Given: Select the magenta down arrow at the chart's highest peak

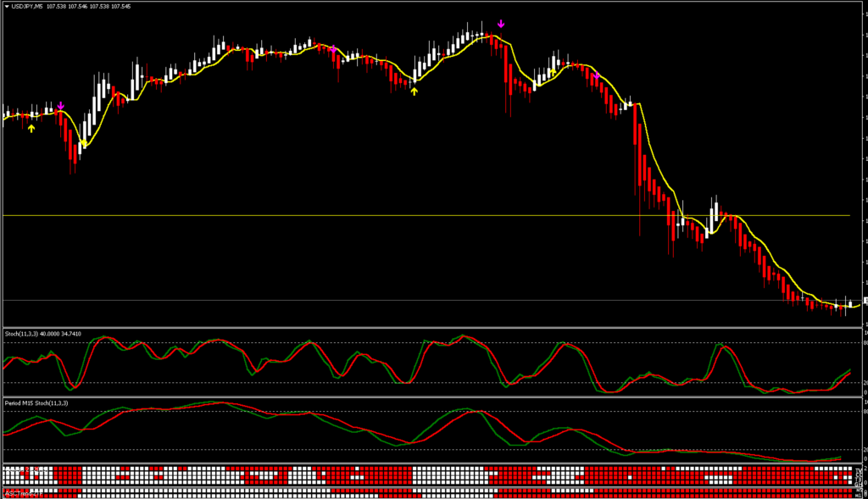Looking at the screenshot, I should point(501,24).
